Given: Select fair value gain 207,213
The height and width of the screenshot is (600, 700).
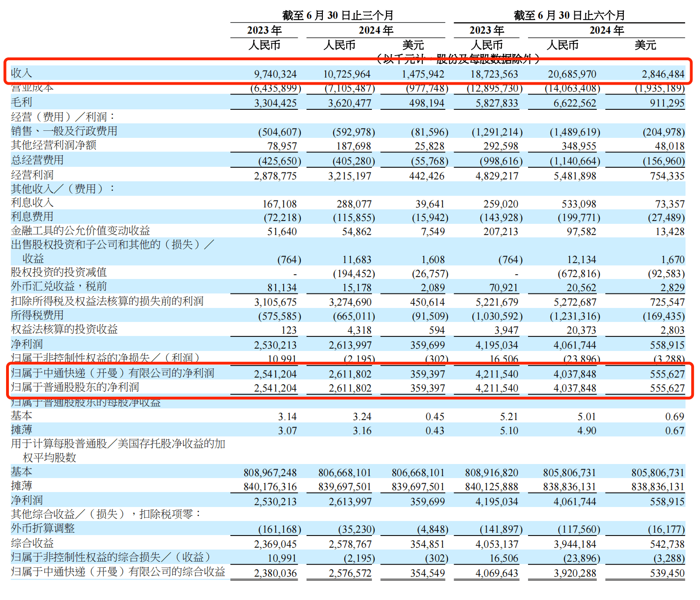Looking at the screenshot, I should point(501,232).
